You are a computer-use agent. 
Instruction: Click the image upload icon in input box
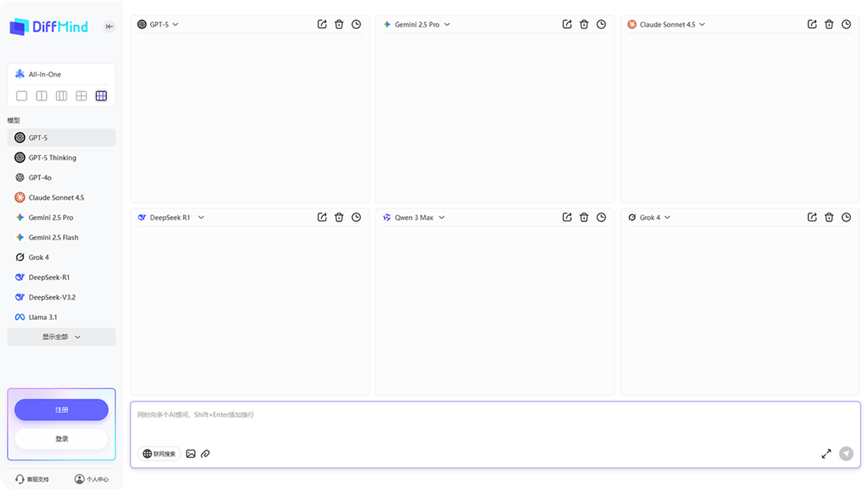click(190, 454)
